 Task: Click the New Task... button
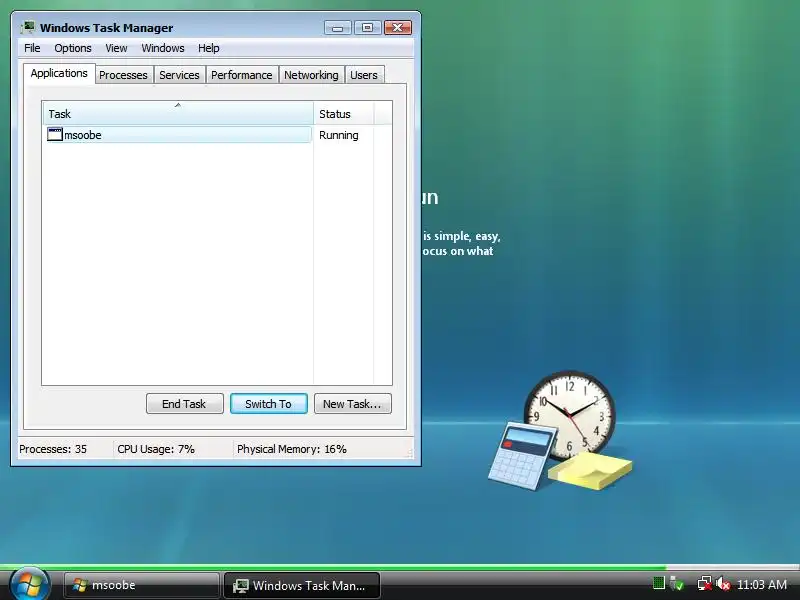[x=353, y=404]
